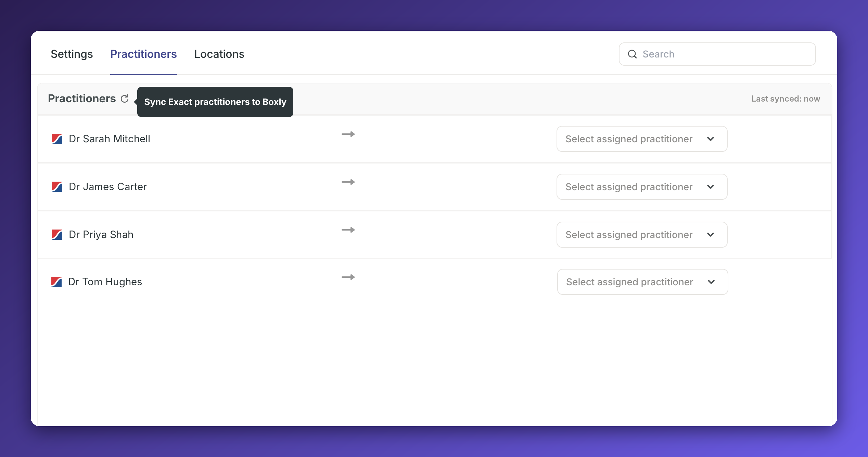
Task: Click the Exact logo beside Dr Tom Hughes
Action: (x=56, y=282)
